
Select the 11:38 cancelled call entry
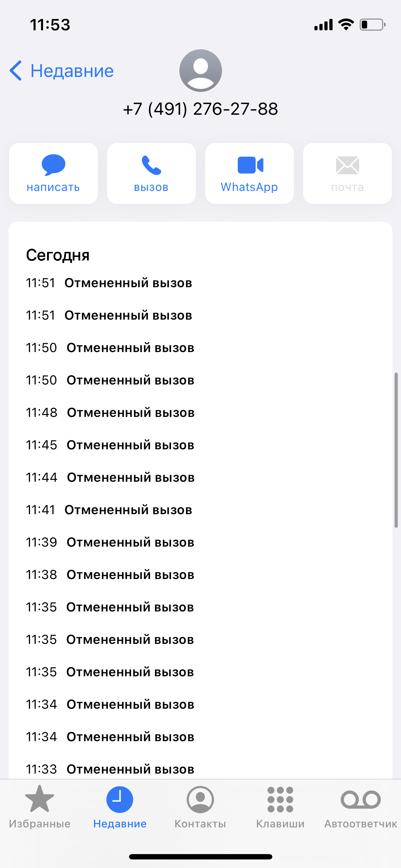110,575
